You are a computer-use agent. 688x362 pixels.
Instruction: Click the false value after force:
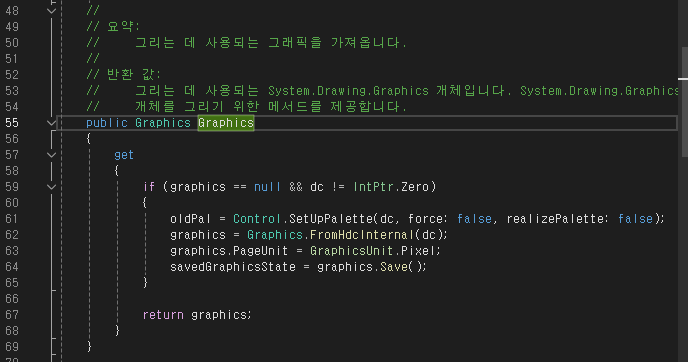(x=474, y=219)
